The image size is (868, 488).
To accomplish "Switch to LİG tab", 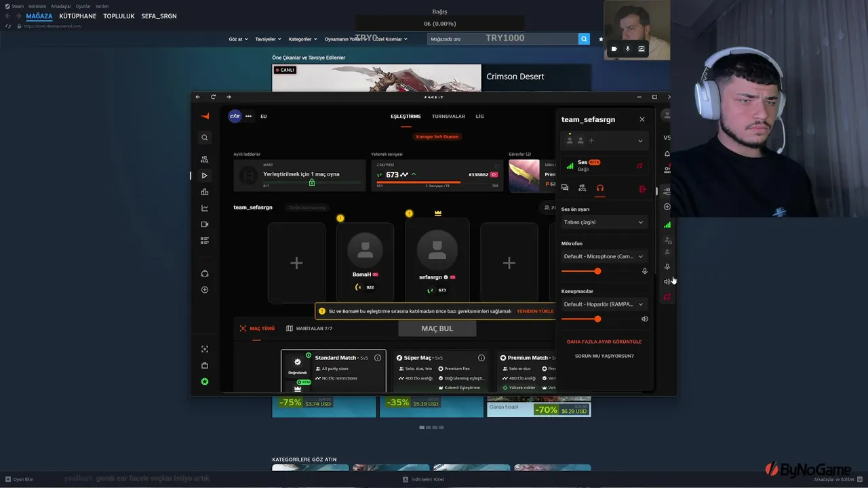I will coord(479,117).
